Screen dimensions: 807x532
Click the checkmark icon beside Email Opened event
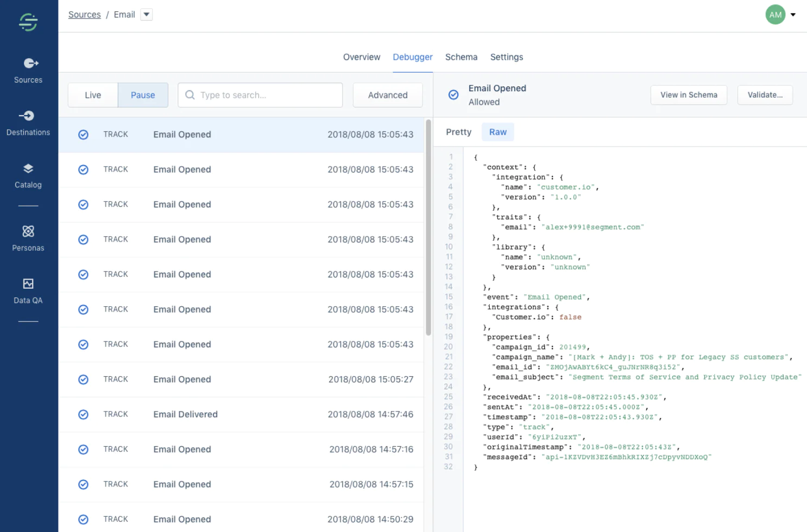tap(453, 94)
